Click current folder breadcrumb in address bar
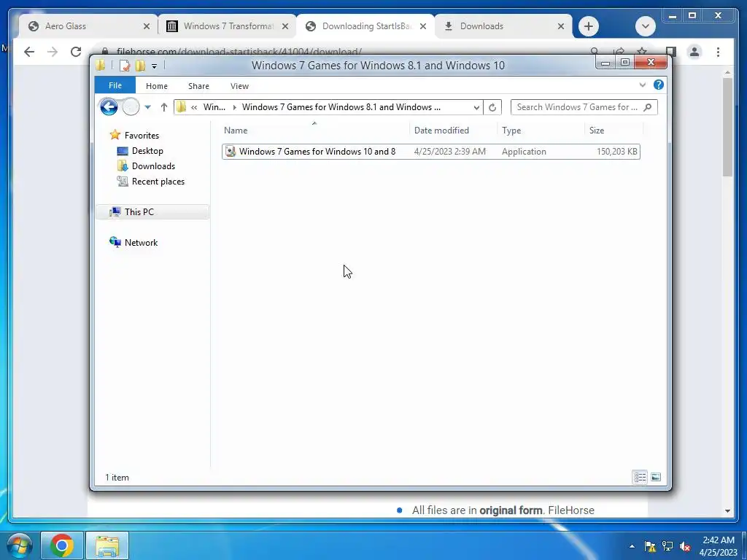The height and width of the screenshot is (560, 747). (341, 107)
